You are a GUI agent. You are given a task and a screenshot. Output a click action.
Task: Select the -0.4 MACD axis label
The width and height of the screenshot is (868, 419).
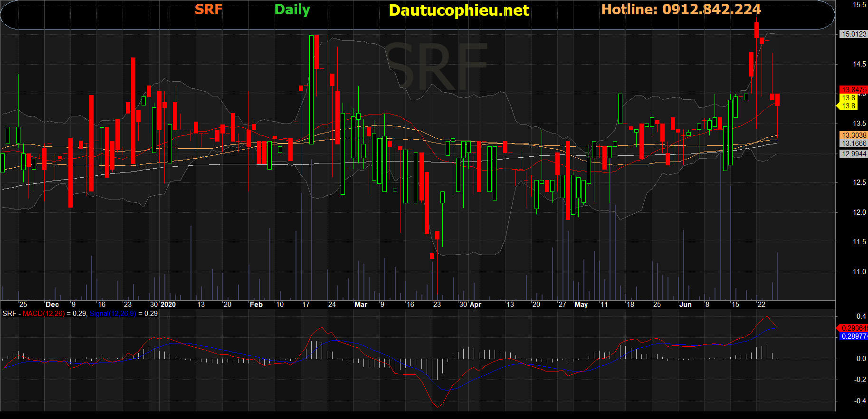pos(860,401)
